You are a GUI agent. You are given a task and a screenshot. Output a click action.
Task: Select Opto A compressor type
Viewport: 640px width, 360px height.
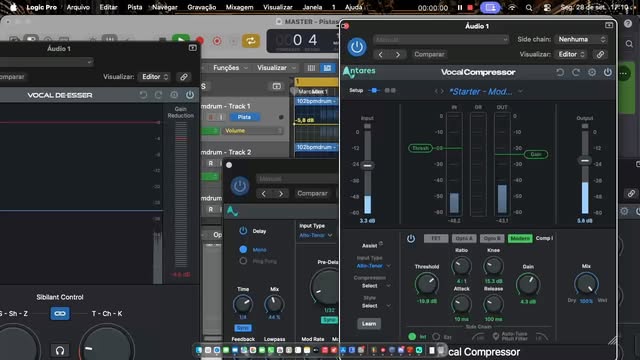click(464, 238)
